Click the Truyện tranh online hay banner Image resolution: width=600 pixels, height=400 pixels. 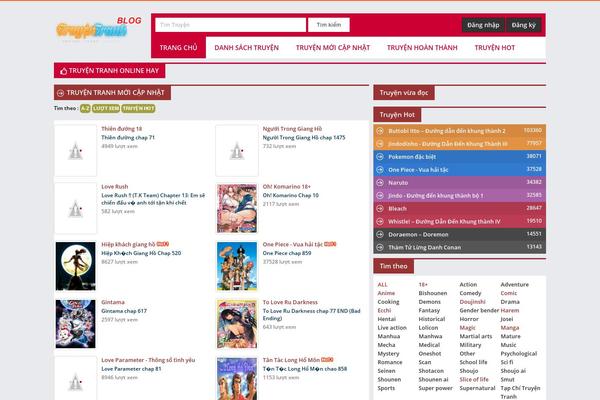click(x=109, y=71)
